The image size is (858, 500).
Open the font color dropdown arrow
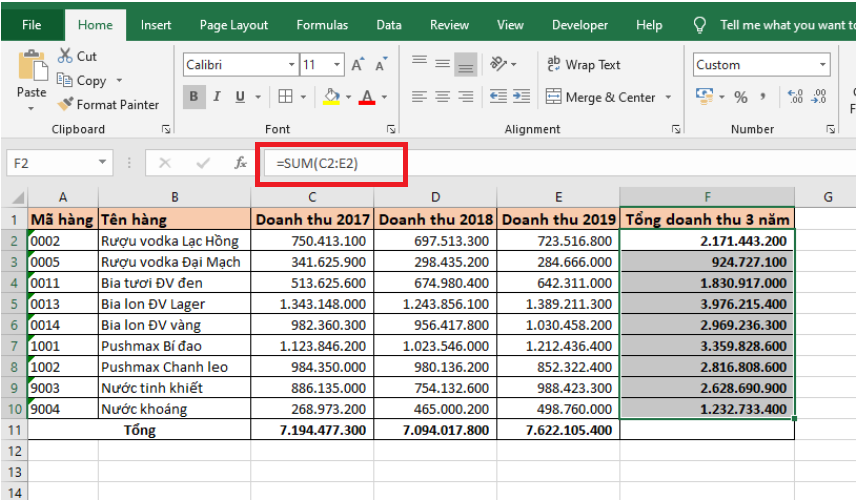point(384,97)
